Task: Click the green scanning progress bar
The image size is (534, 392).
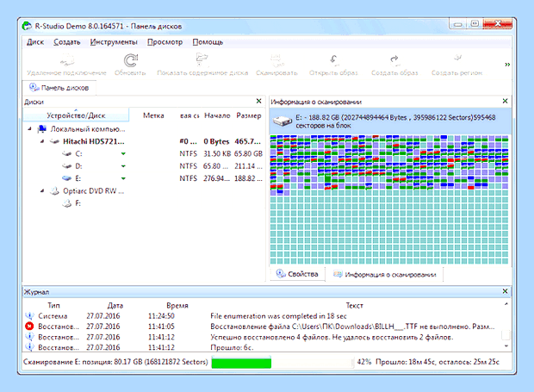Action: pos(241,362)
